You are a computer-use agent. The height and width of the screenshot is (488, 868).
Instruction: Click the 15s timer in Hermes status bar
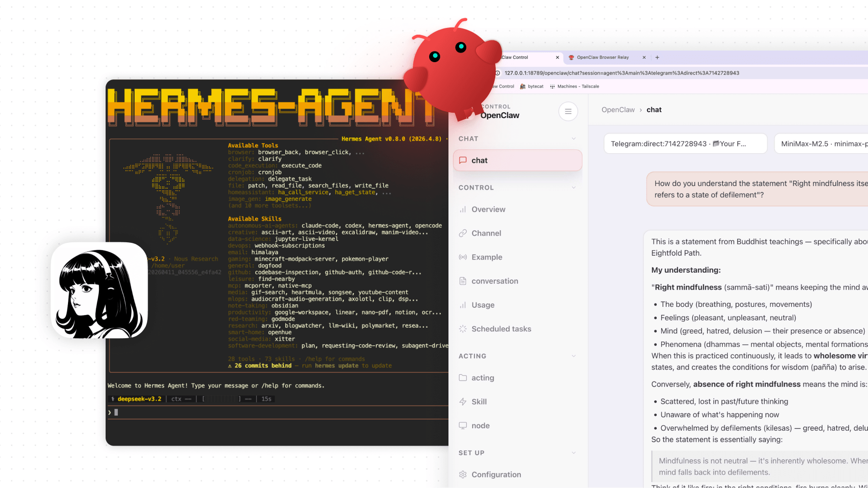(266, 399)
